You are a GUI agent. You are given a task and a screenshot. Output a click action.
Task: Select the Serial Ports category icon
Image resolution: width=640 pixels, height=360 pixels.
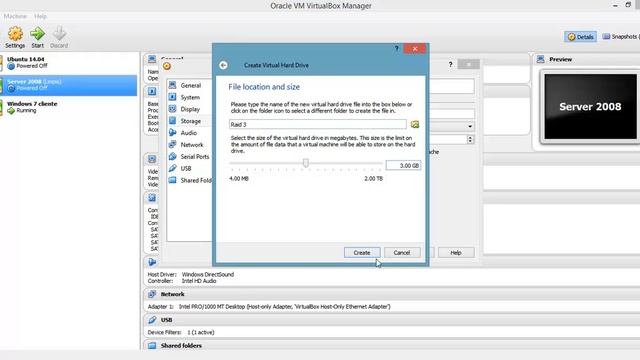click(173, 156)
